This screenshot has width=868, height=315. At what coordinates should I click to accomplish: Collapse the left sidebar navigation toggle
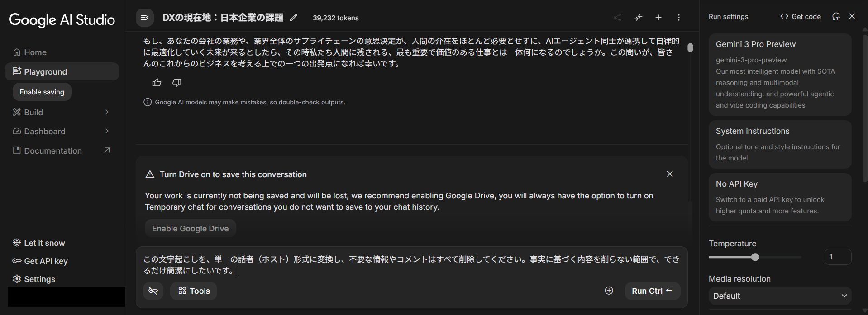(x=145, y=18)
